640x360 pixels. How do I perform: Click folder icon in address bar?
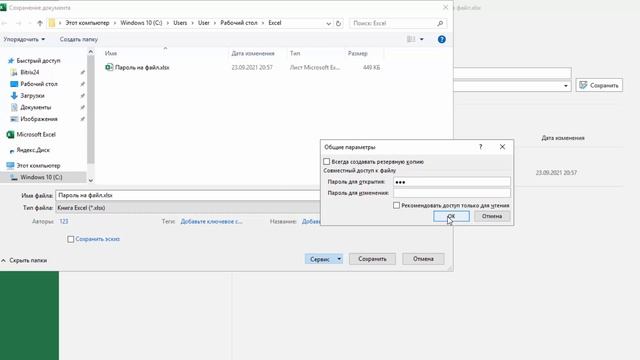click(51, 23)
